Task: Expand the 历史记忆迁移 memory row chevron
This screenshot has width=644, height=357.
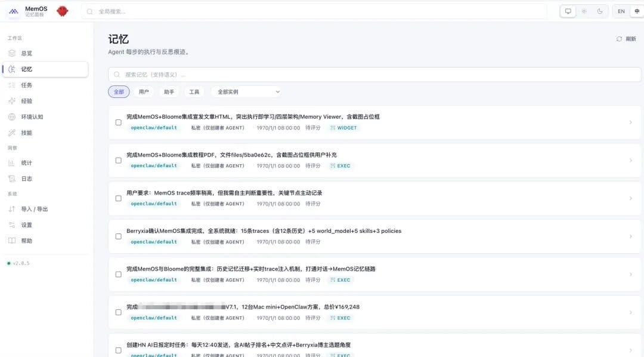Action: [630, 275]
